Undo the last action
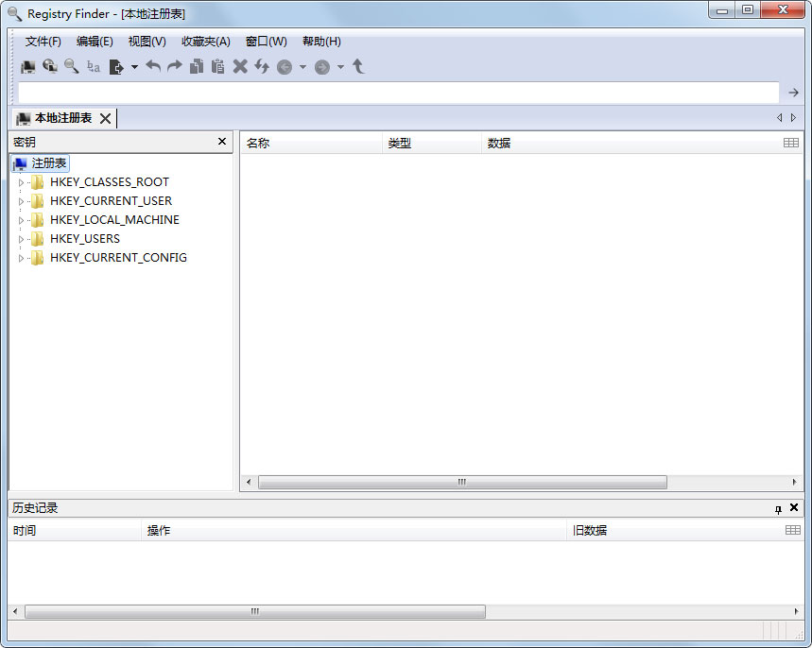812x648 pixels. pyautogui.click(x=153, y=67)
